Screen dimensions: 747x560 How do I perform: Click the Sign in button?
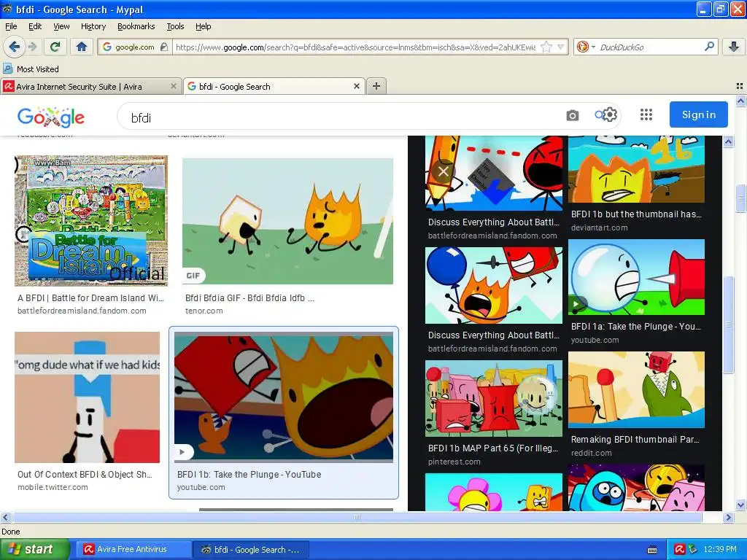click(698, 114)
